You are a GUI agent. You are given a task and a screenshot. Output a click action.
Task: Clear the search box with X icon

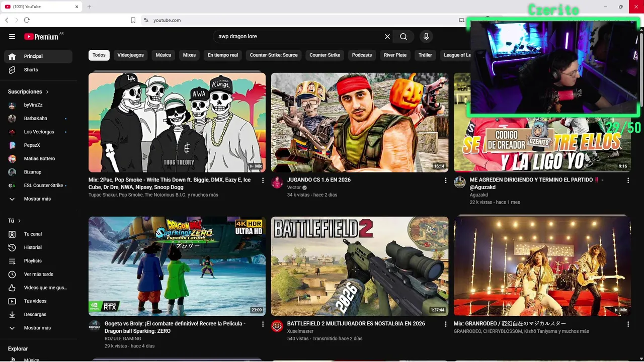click(387, 37)
